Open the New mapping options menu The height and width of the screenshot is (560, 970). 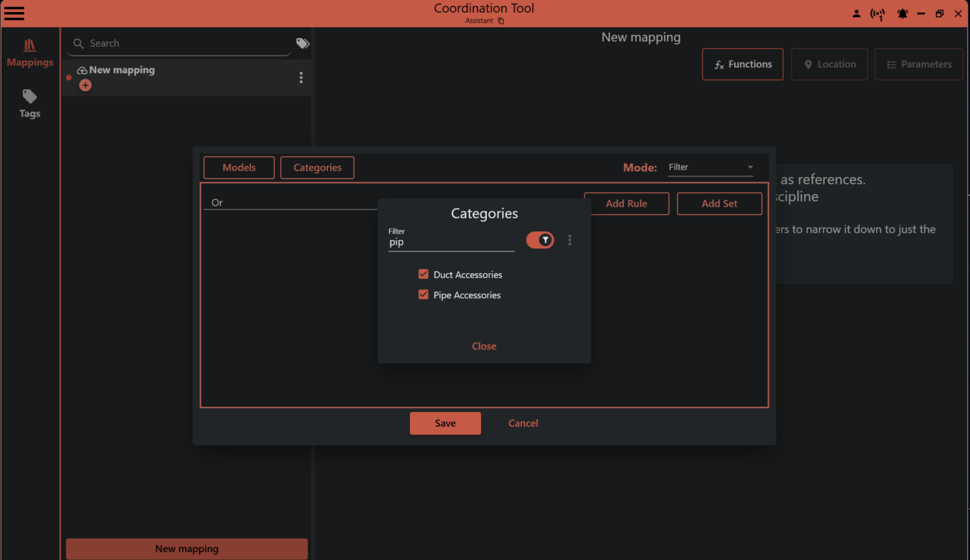click(x=301, y=77)
